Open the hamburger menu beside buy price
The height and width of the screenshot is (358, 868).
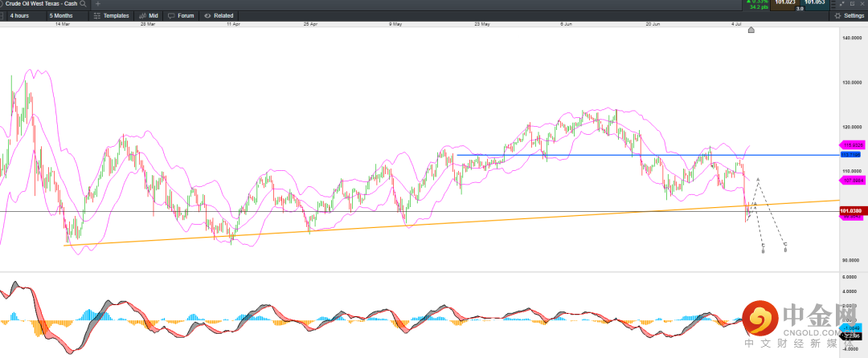point(833,5)
